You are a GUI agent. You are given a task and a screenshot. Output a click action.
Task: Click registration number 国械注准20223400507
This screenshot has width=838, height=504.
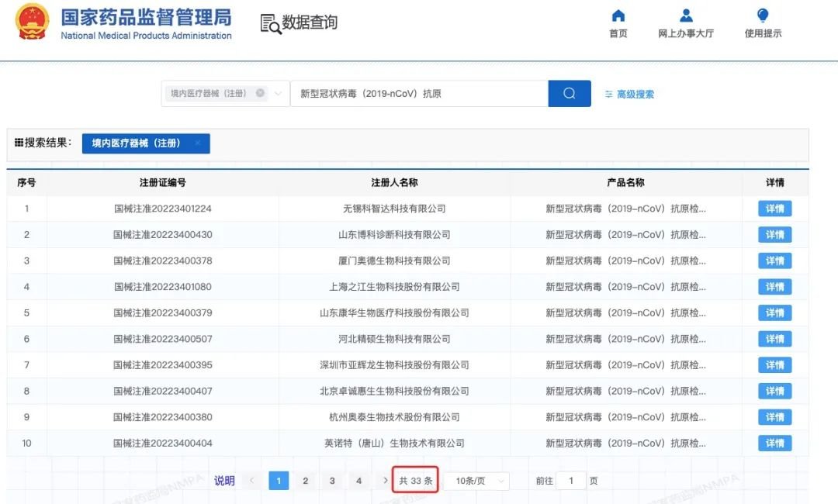click(x=162, y=339)
